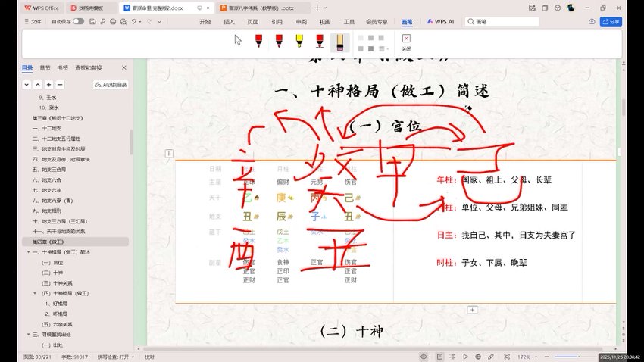The image size is (644, 362).
Task: Open the undo history dropdown
Action: [x=140, y=22]
